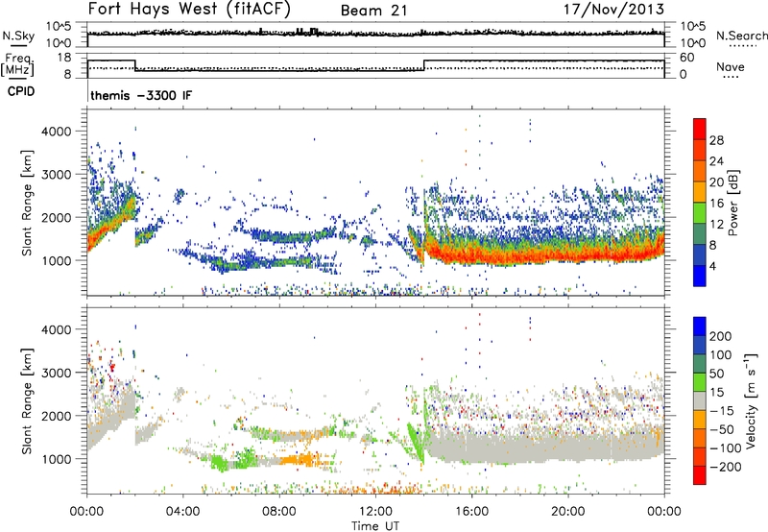This screenshot has width=768, height=532.
Task: Click the "Nave" legend label
Action: tap(731, 66)
